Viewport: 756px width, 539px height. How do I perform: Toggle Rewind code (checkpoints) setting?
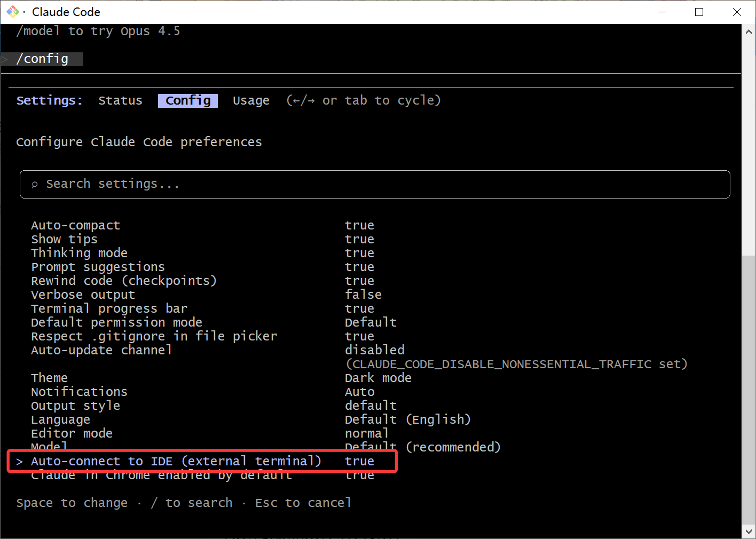click(202, 281)
